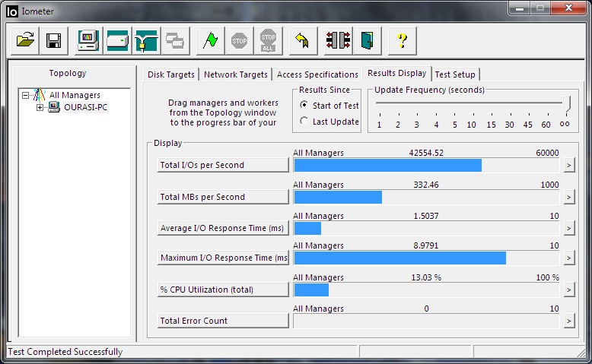Click the 60000 scale maximum value
Screen dimensions: 592x364
[547, 153]
